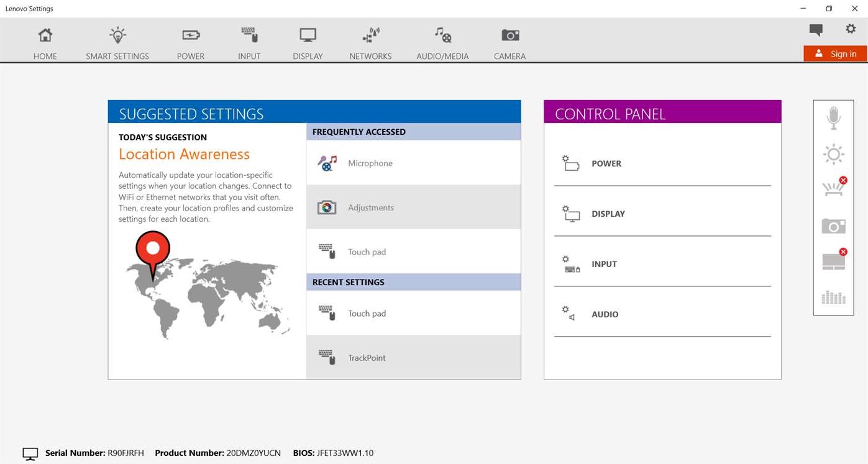868x464 pixels.
Task: Click the Microphone music icon
Action: (327, 163)
